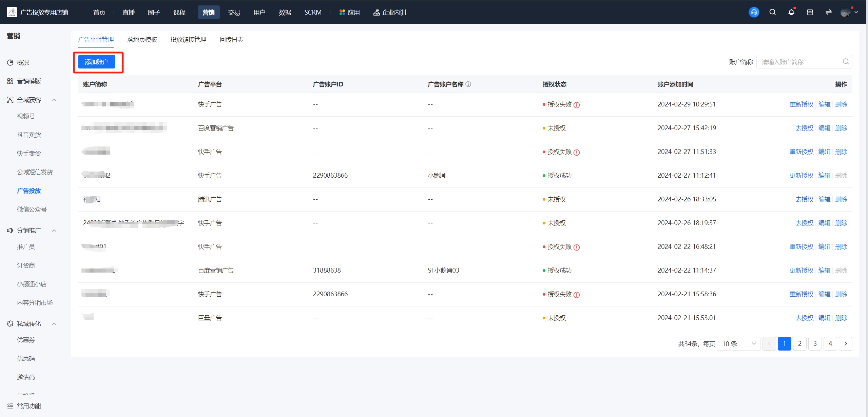
Task: Collapse the 分销推广 sidebar group
Action: (x=54, y=230)
